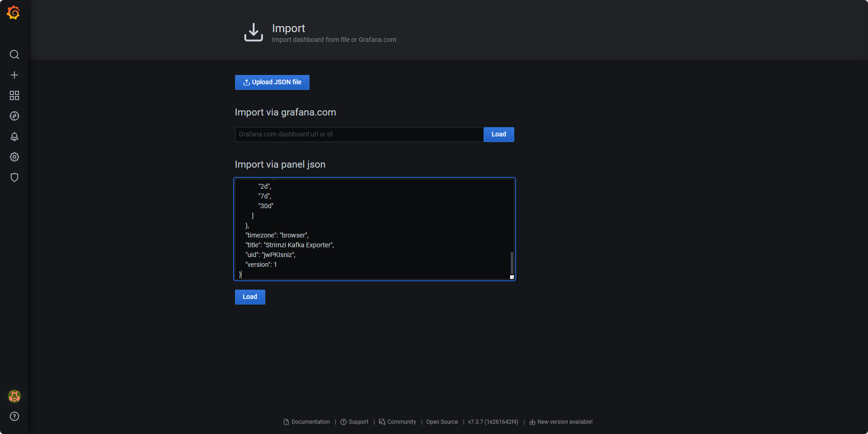The height and width of the screenshot is (434, 868).
Task: Open the Help question mark icon
Action: pyautogui.click(x=14, y=416)
